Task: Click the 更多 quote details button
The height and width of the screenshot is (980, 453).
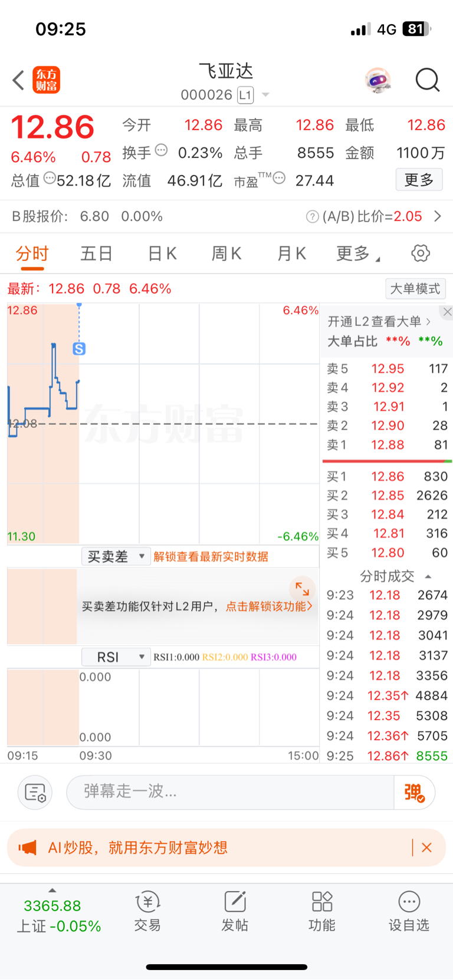Action: click(419, 180)
